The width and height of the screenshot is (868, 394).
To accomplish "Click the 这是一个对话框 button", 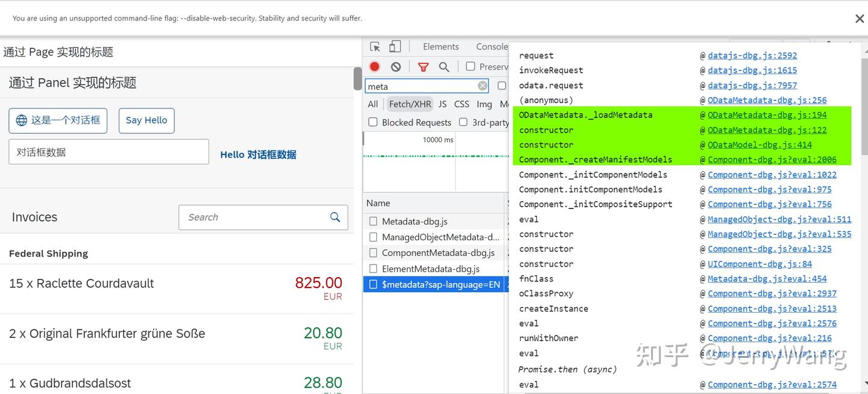I will point(58,120).
